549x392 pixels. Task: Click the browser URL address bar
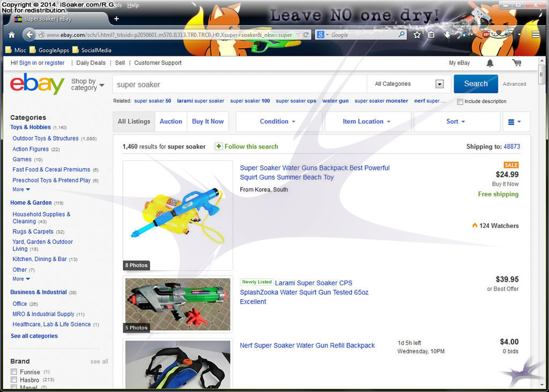click(x=170, y=35)
